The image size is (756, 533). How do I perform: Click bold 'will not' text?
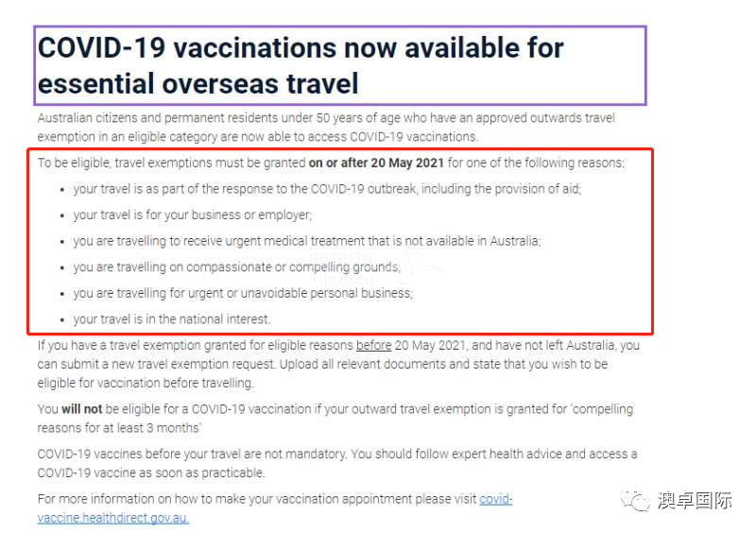click(82, 409)
